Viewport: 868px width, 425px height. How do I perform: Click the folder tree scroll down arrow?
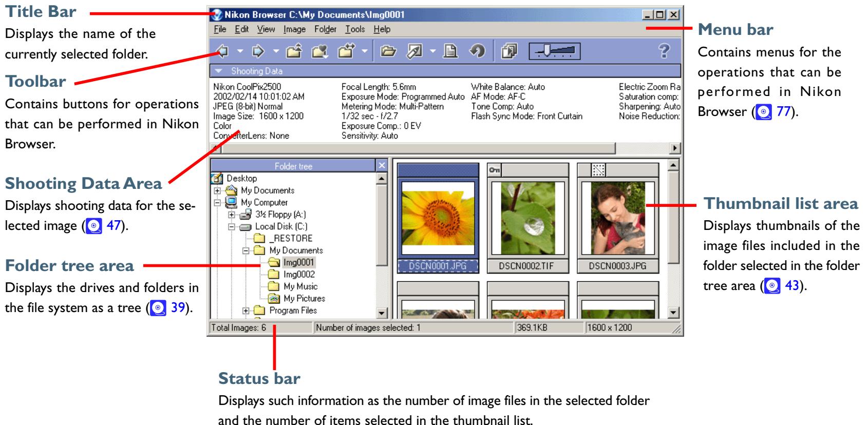pyautogui.click(x=381, y=313)
